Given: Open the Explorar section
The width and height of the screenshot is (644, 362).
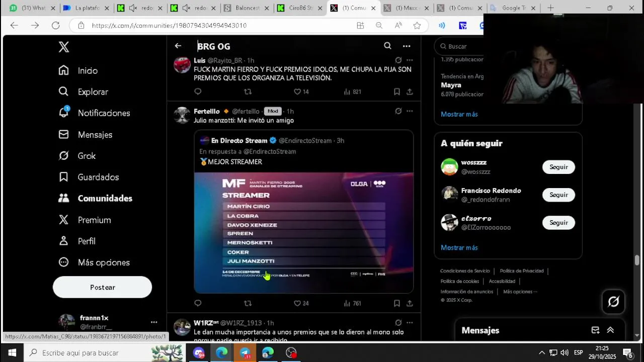Looking at the screenshot, I should [x=83, y=92].
